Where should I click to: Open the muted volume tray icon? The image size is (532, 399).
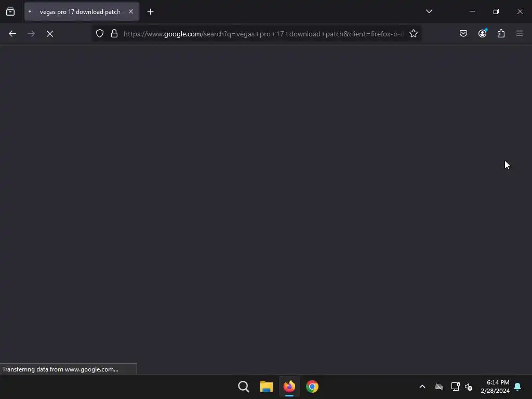coord(469,387)
